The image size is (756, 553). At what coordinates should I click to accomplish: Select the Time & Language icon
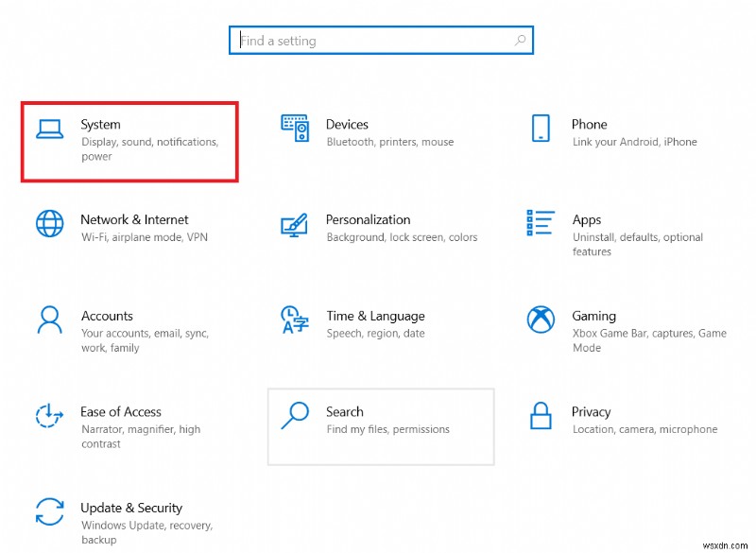point(295,320)
